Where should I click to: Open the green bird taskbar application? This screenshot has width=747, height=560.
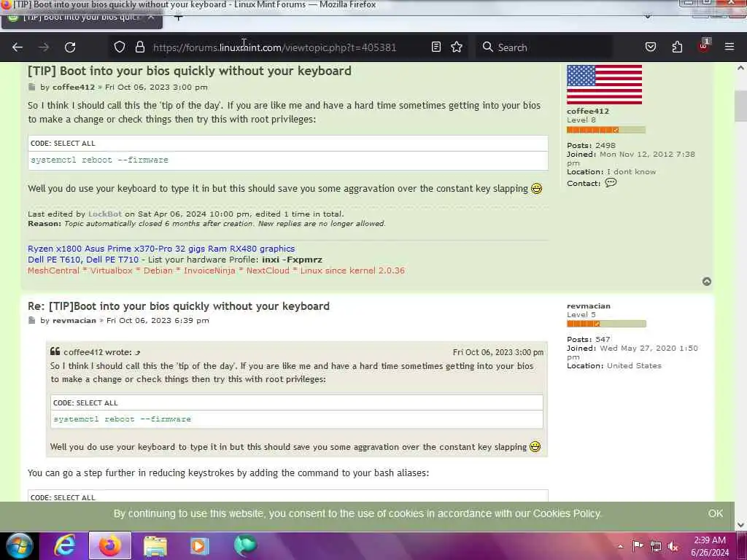point(245,545)
